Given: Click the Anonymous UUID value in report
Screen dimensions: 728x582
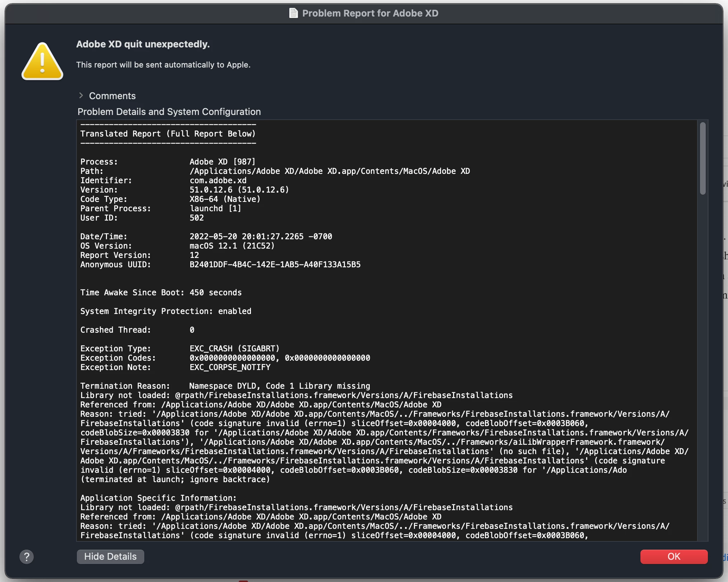Looking at the screenshot, I should click(275, 265).
